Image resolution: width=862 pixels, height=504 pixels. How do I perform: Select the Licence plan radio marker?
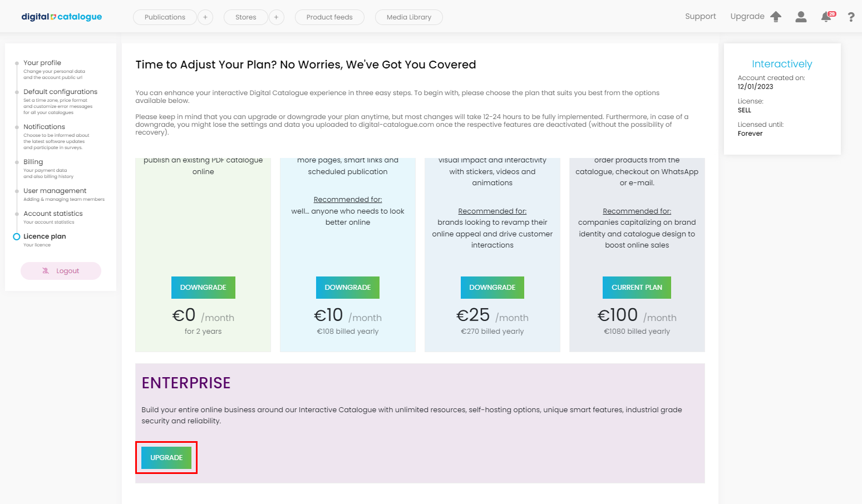(17, 236)
